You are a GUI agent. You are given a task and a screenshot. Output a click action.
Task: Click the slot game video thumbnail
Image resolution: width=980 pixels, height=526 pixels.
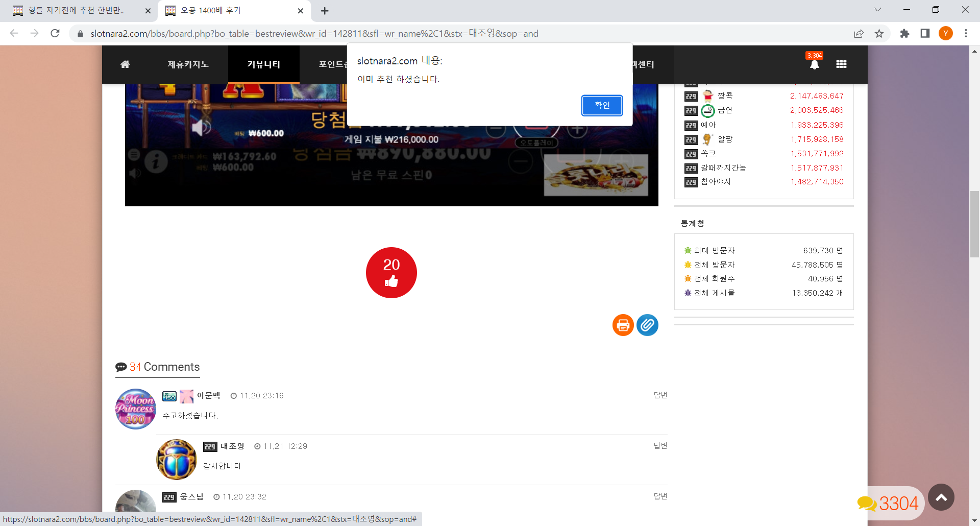[391, 145]
